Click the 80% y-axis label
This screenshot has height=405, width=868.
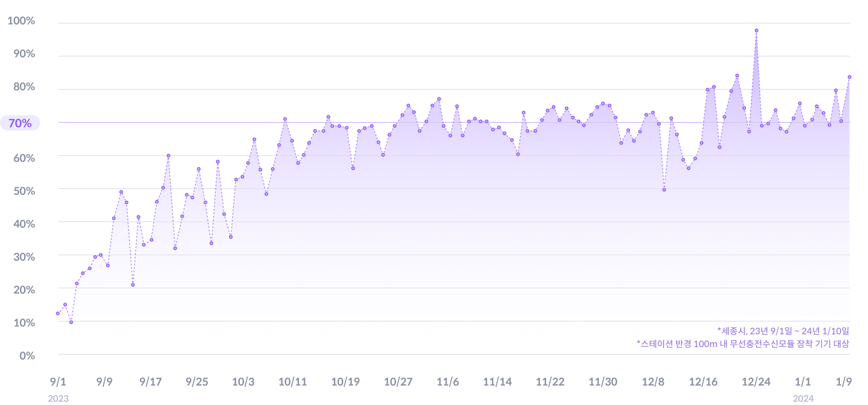pos(24,87)
